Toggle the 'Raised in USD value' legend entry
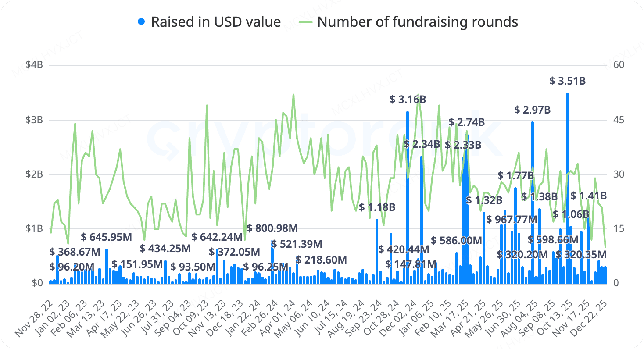644x349 pixels. tap(209, 21)
